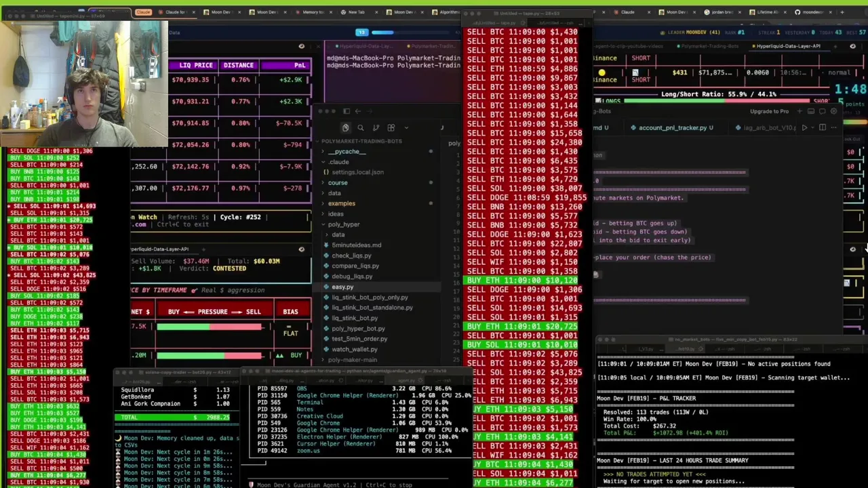Click the LIQ PRICE column header
Screen dimensions: 868x488
[x=195, y=65]
